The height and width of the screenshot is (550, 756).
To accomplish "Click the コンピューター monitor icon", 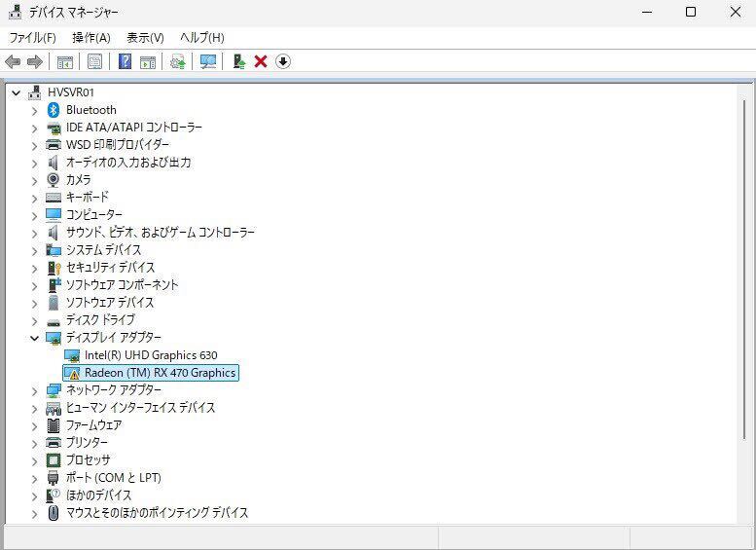I will 54,215.
